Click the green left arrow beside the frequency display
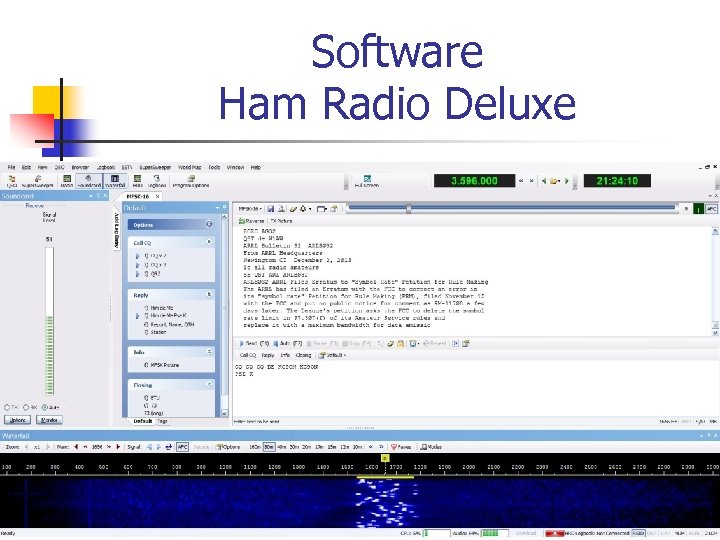This screenshot has height=540, width=720. coord(544,181)
